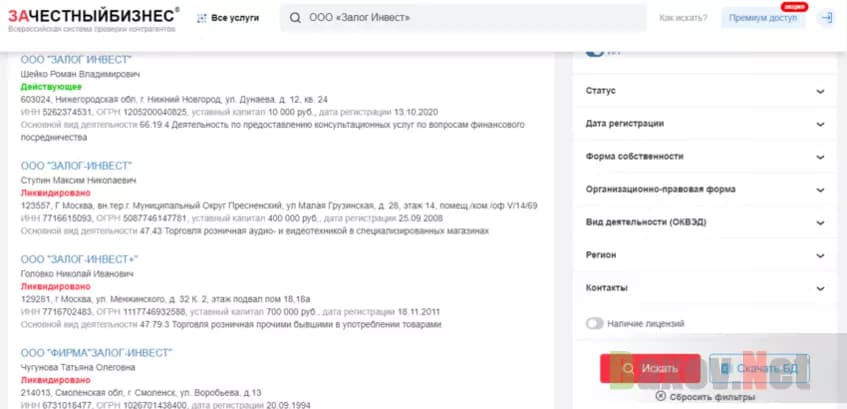Click the акция badge above Премиум доступ
Screen dimensions: 847x409
coord(794,6)
